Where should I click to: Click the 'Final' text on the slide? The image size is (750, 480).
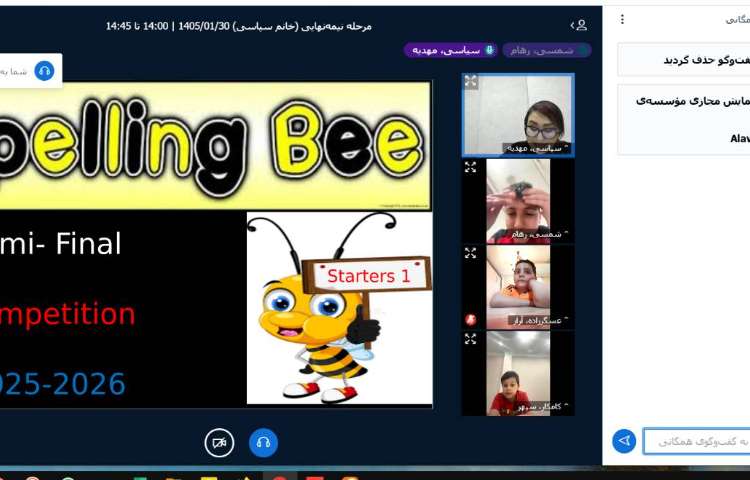click(88, 243)
